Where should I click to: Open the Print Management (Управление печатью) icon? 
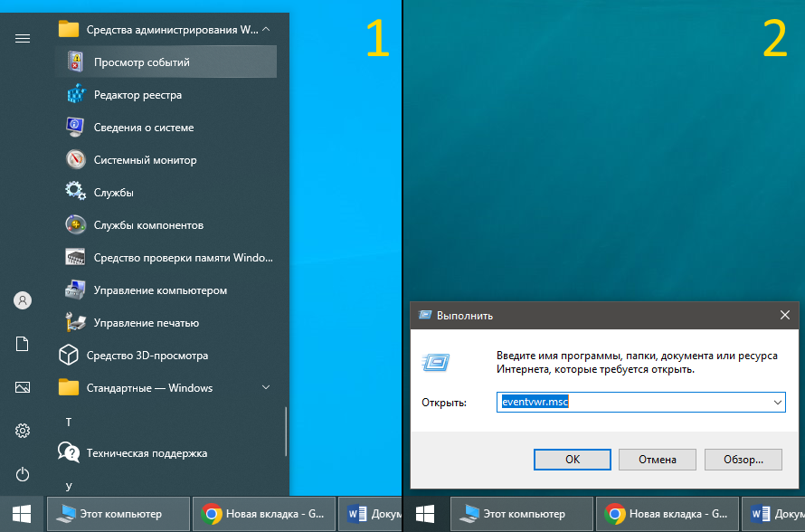75,322
